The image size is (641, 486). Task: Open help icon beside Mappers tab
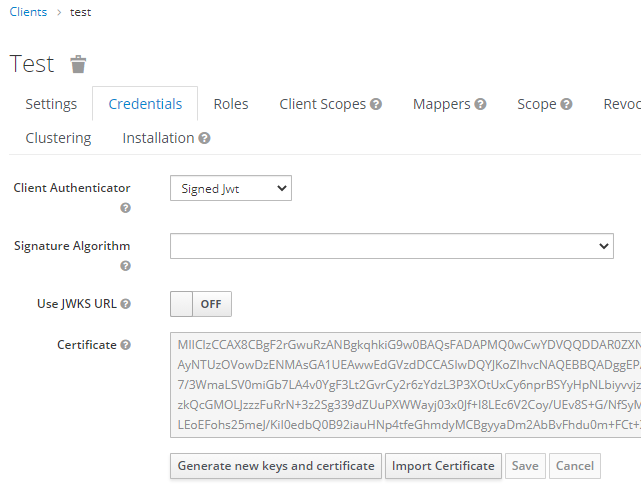(x=480, y=104)
